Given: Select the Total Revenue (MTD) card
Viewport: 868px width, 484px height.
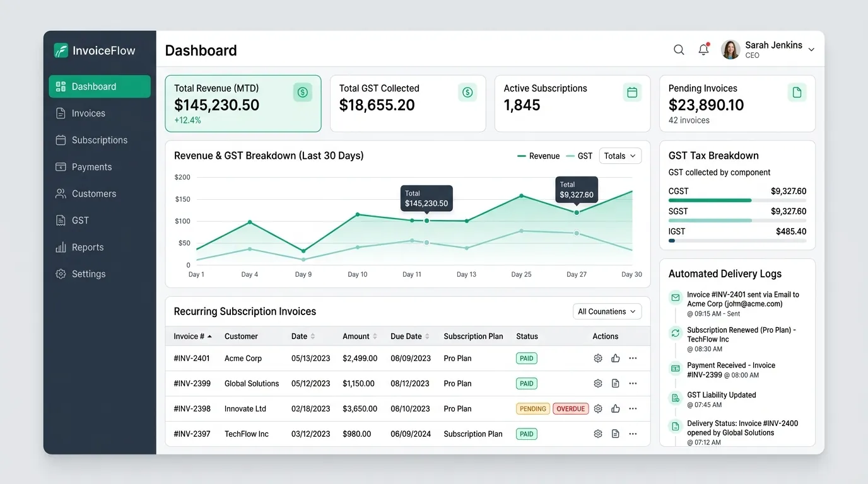Looking at the screenshot, I should [x=243, y=103].
